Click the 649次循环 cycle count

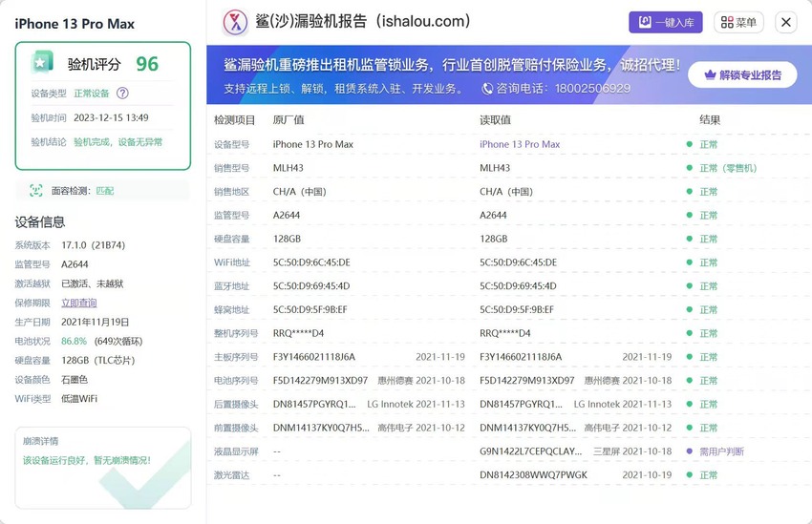[118, 342]
